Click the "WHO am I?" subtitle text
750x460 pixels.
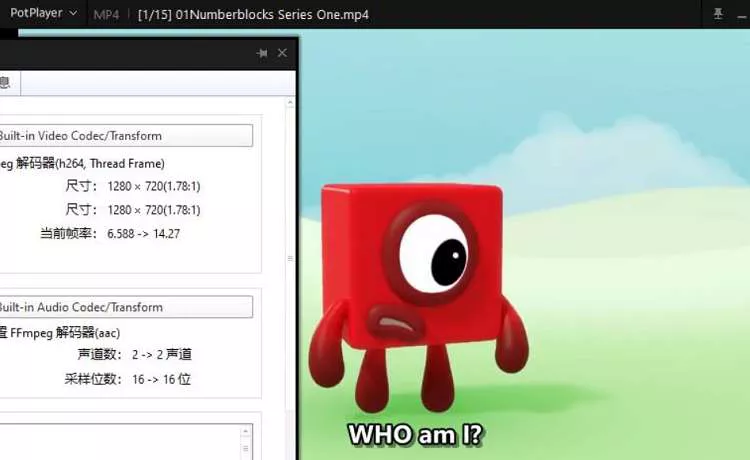point(415,435)
